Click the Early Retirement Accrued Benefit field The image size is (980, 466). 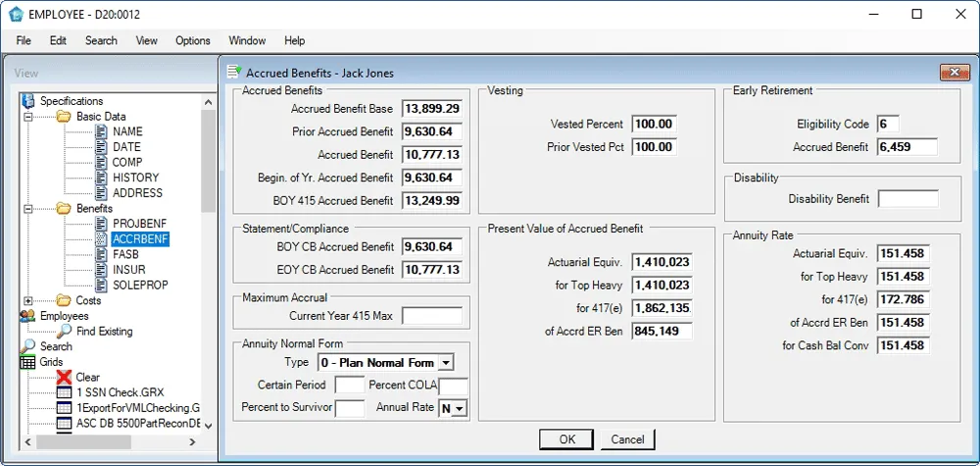[x=908, y=147]
